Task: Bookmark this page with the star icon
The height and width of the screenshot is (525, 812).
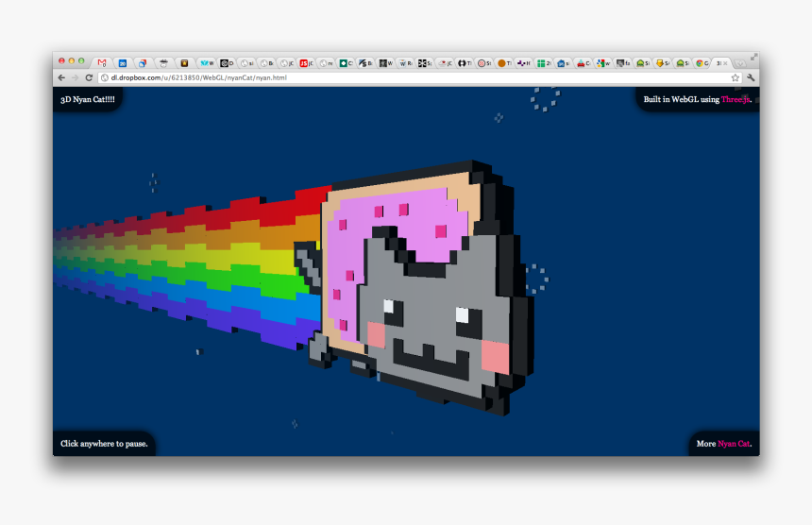Action: [735, 77]
